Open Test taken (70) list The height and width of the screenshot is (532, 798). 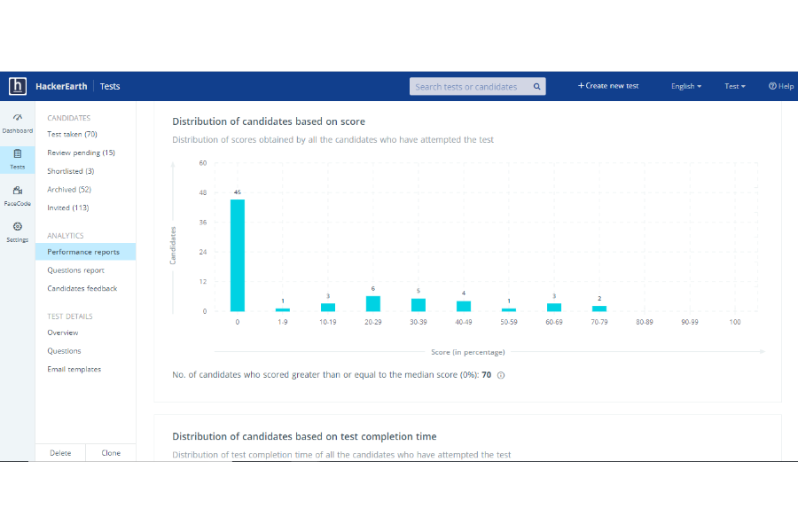[x=72, y=135]
